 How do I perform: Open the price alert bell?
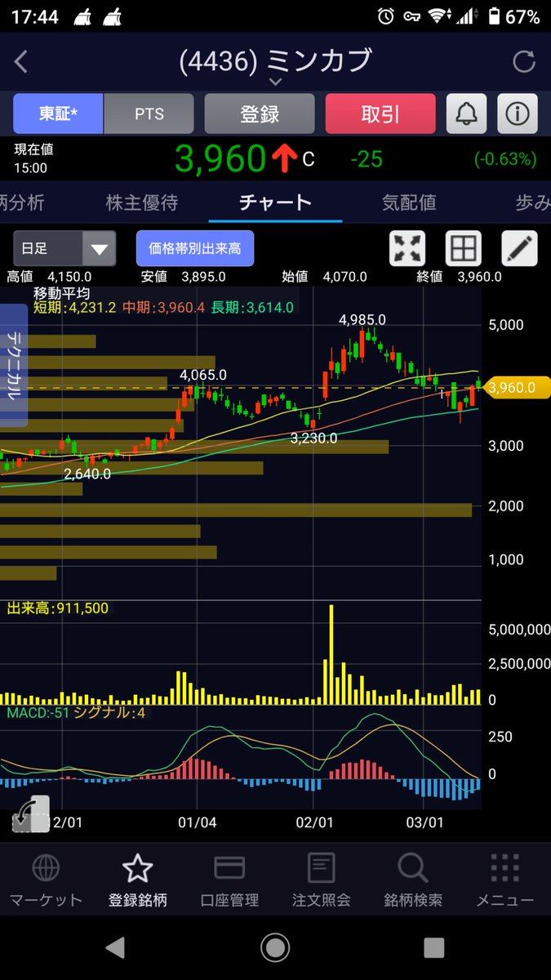[466, 114]
